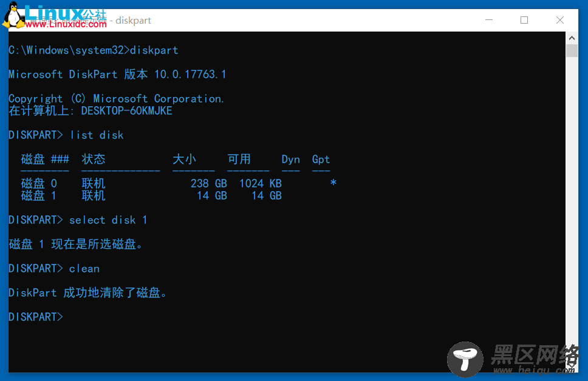
Task: Click the 'Dyn' column header
Action: point(290,160)
